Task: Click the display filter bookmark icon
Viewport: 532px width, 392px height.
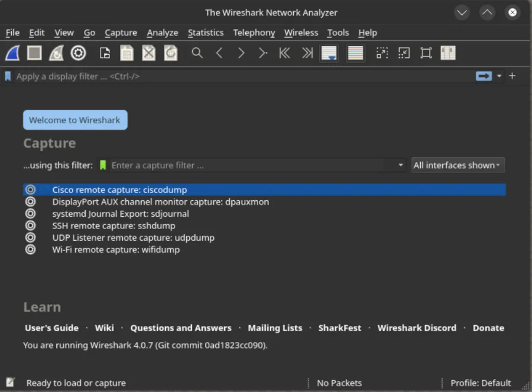Action: [x=8, y=76]
